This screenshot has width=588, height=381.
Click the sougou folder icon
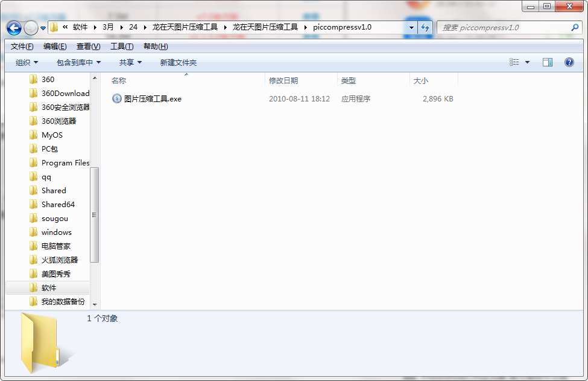[33, 218]
